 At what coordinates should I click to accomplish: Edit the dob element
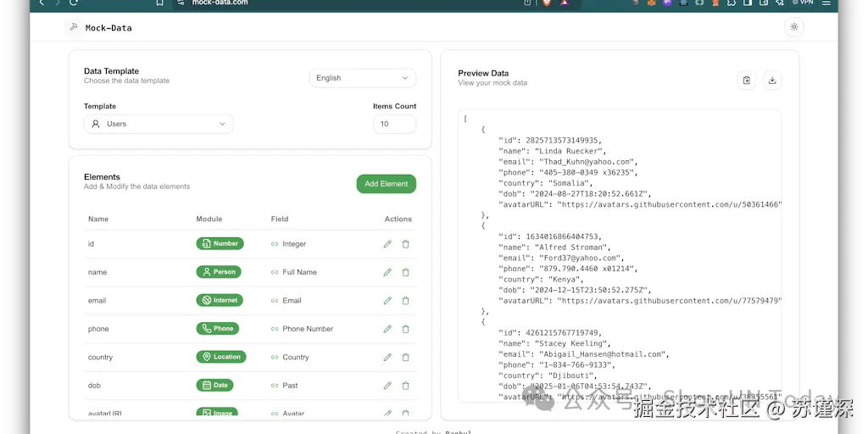(x=387, y=386)
